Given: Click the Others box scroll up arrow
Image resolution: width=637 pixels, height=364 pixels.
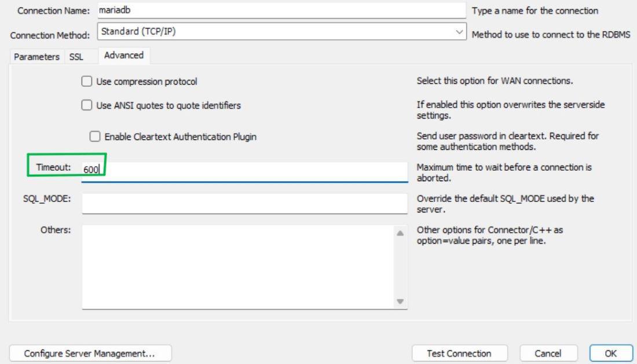Looking at the screenshot, I should [x=399, y=233].
